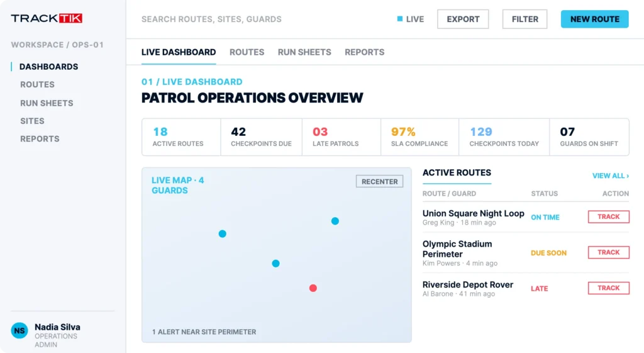Track the Riverside Depot Rover route
Screen dimensions: 644x353
point(608,288)
